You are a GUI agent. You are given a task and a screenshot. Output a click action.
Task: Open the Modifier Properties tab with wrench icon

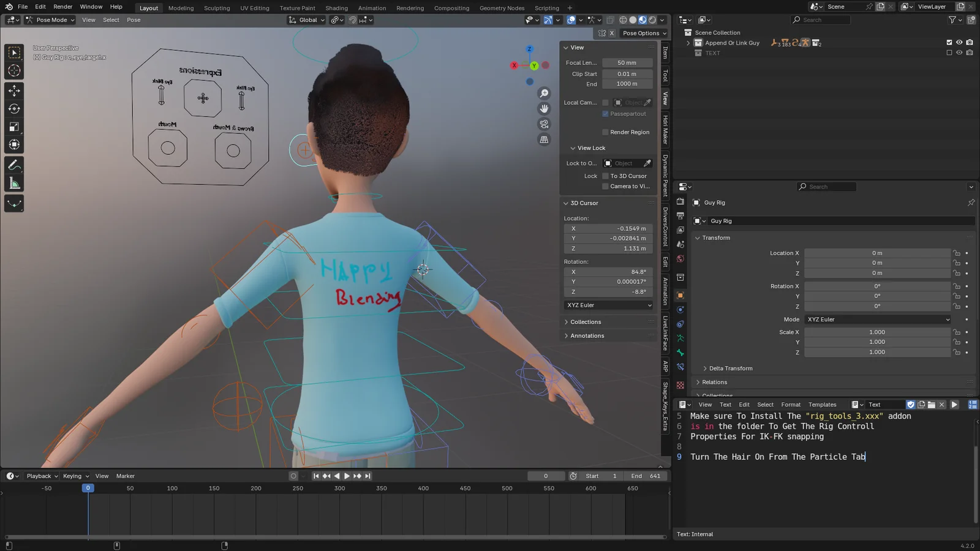pyautogui.click(x=680, y=368)
